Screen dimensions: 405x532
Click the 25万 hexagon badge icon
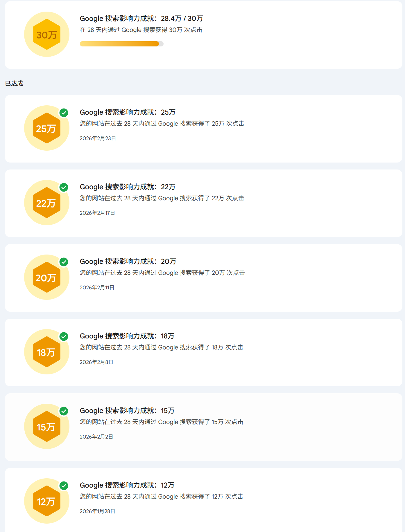coord(47,128)
